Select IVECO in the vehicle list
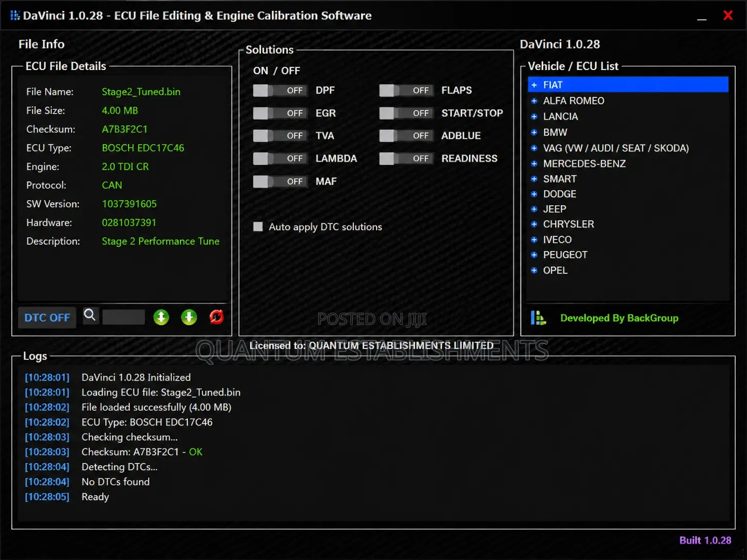This screenshot has width=747, height=560. point(557,240)
